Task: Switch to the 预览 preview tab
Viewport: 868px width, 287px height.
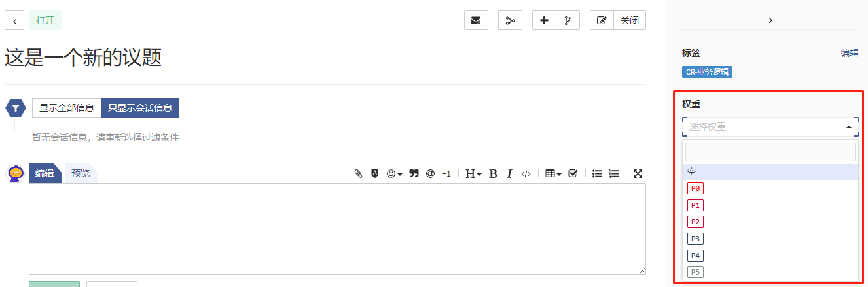Action: [81, 174]
